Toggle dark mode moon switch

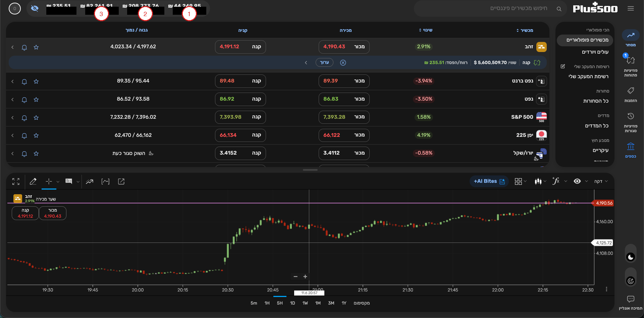(x=631, y=257)
